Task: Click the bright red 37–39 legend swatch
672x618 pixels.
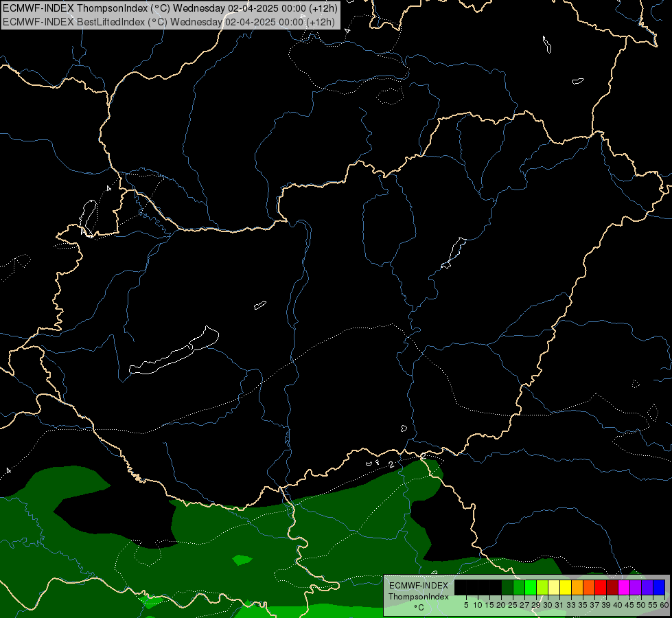Action: (601, 587)
